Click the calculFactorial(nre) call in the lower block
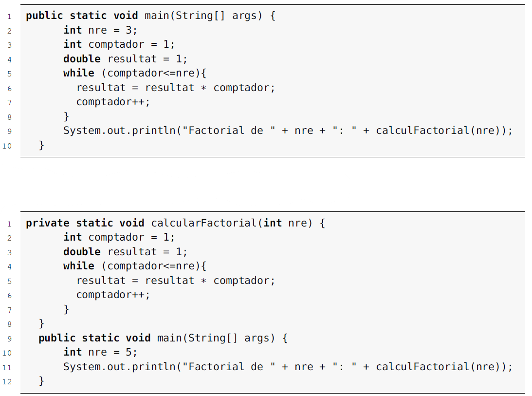 point(442,367)
